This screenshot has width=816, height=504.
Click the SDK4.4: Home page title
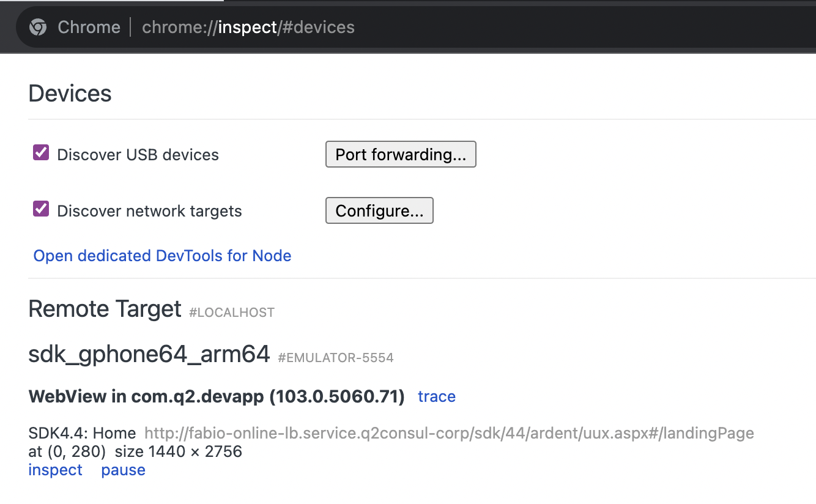click(x=82, y=434)
